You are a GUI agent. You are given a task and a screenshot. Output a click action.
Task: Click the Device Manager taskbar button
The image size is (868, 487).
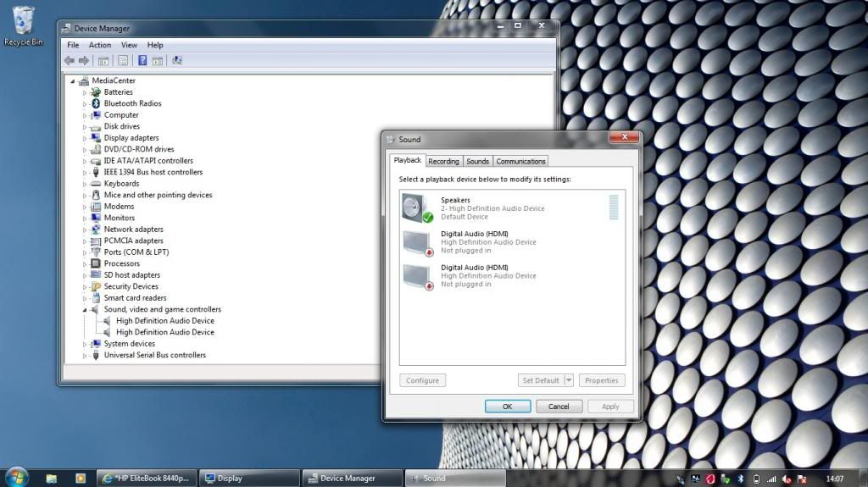352,479
